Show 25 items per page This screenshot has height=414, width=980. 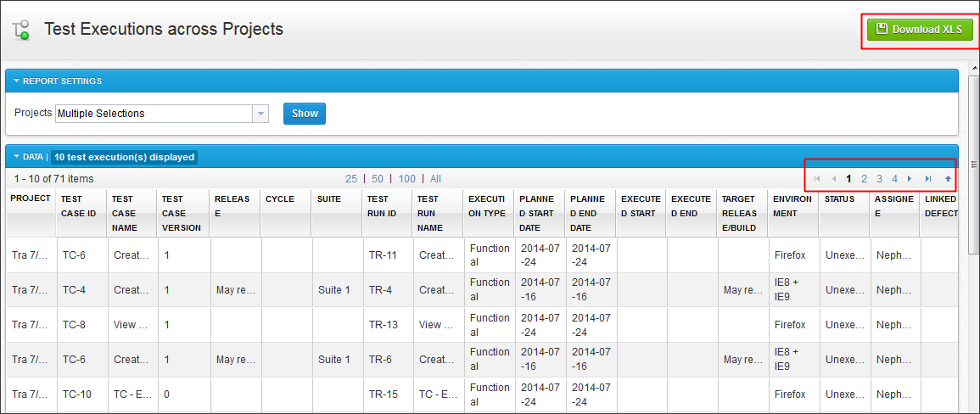point(351,179)
